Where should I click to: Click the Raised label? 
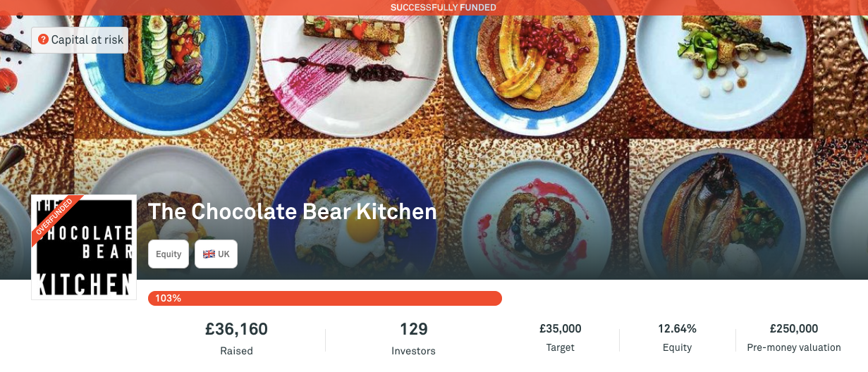236,351
